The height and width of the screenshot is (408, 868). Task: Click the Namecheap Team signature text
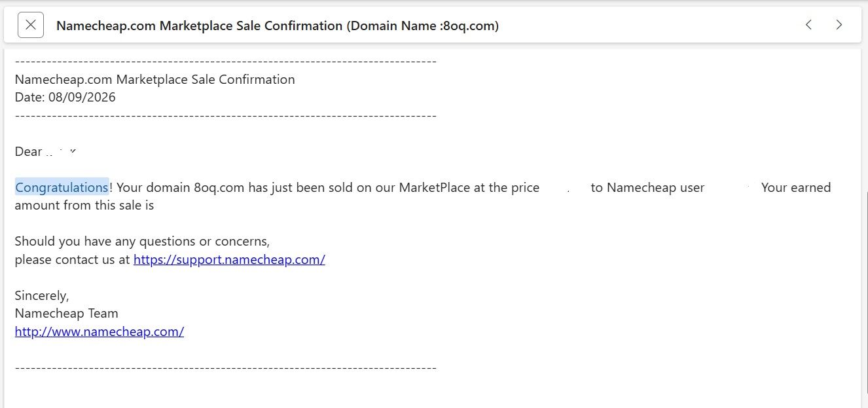(x=67, y=313)
